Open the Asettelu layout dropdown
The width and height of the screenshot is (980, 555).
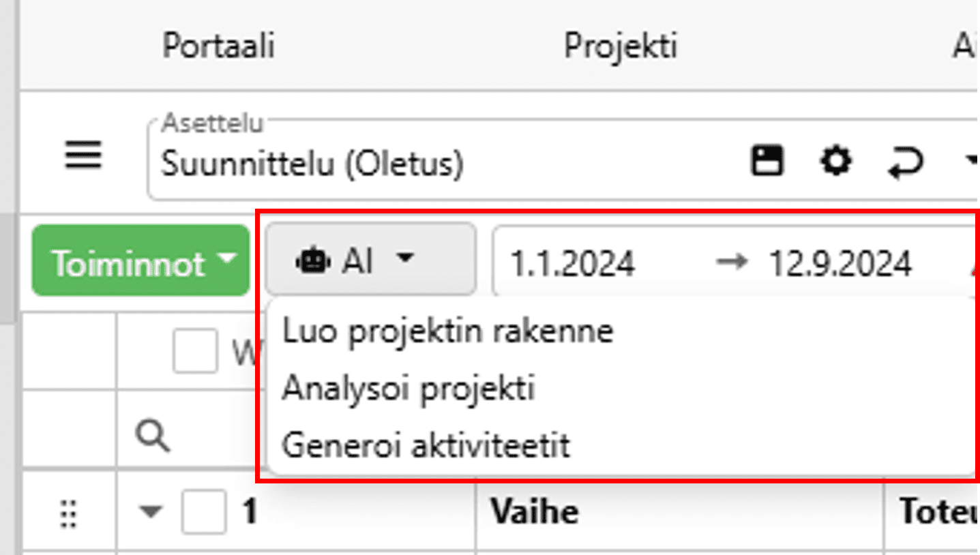[x=971, y=161]
